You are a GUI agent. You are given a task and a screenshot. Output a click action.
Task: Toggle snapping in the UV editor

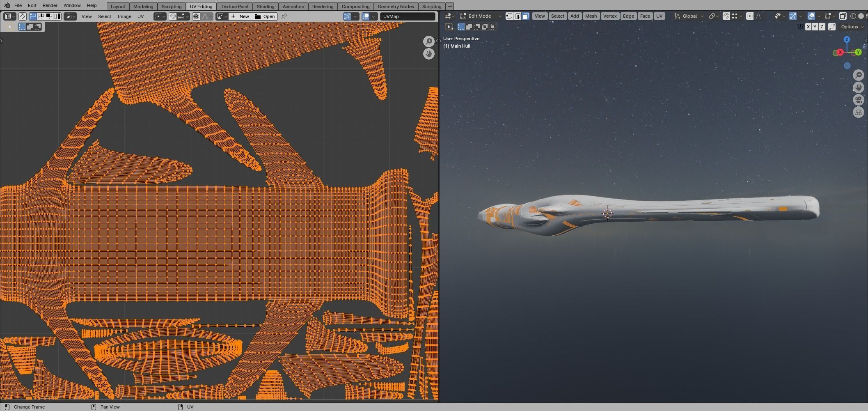click(173, 16)
